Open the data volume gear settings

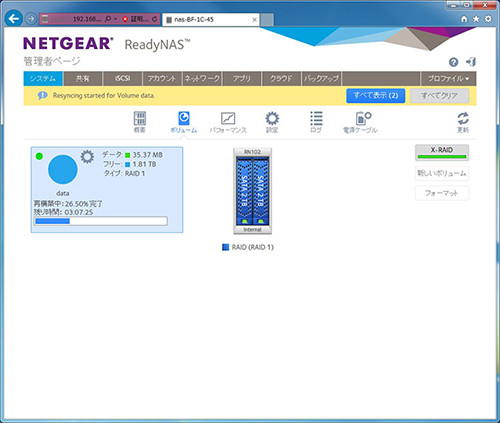point(87,157)
